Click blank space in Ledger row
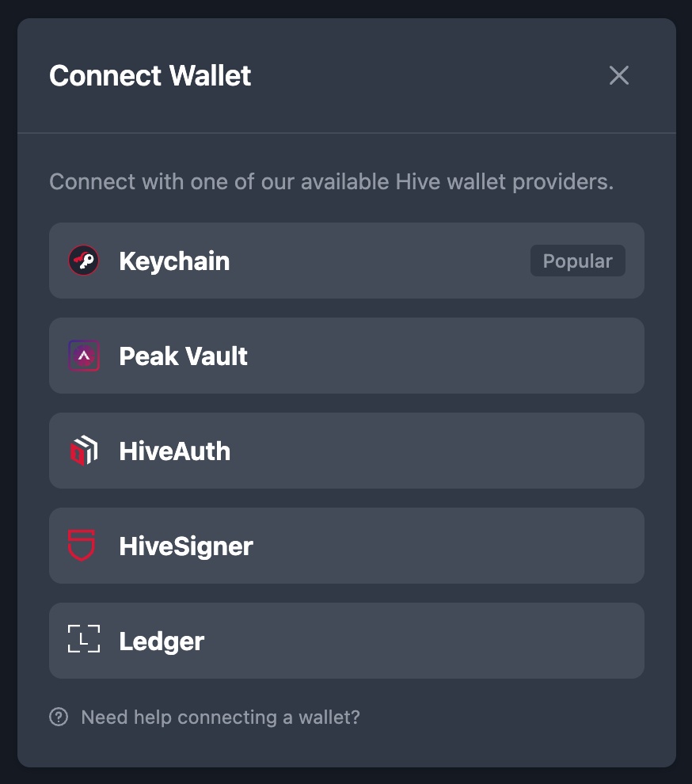The image size is (692, 784). [425, 641]
